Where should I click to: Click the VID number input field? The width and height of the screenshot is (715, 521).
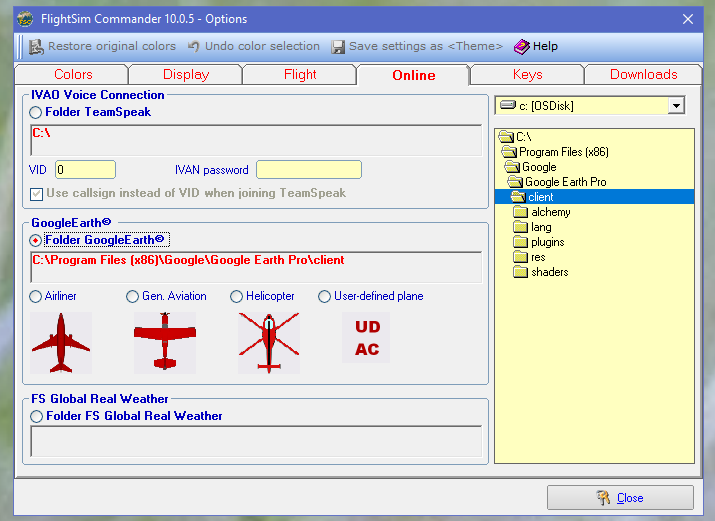click(x=85, y=170)
